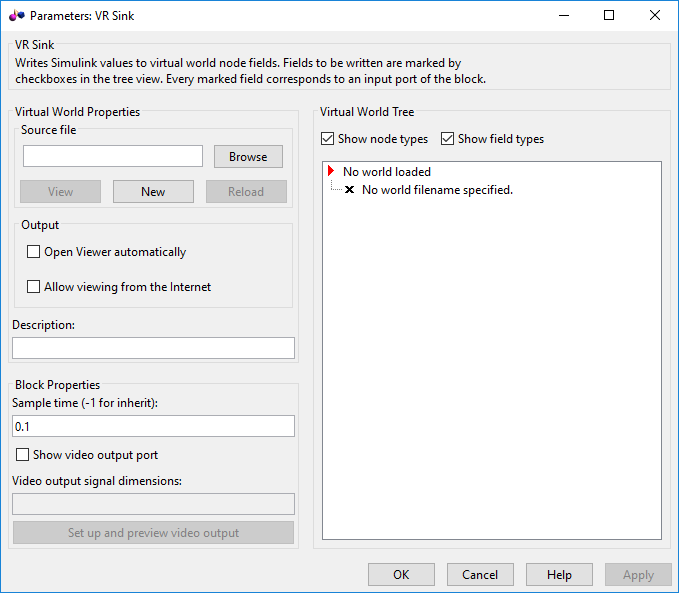The width and height of the screenshot is (679, 593).
Task: Click the Sample time input field
Action: tap(153, 426)
